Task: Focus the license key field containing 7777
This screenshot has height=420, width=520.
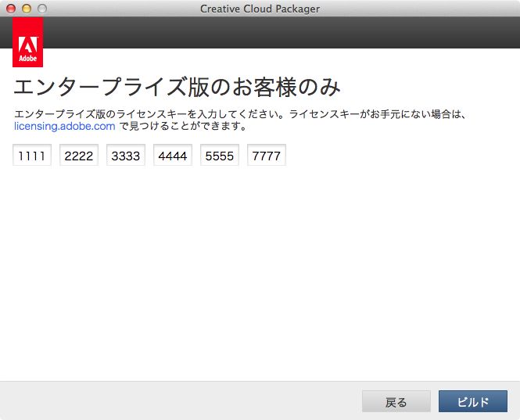Action: pyautogui.click(x=267, y=155)
